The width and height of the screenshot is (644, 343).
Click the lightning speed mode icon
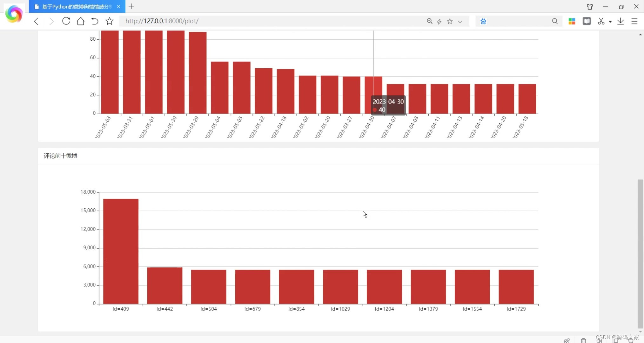[x=439, y=21]
